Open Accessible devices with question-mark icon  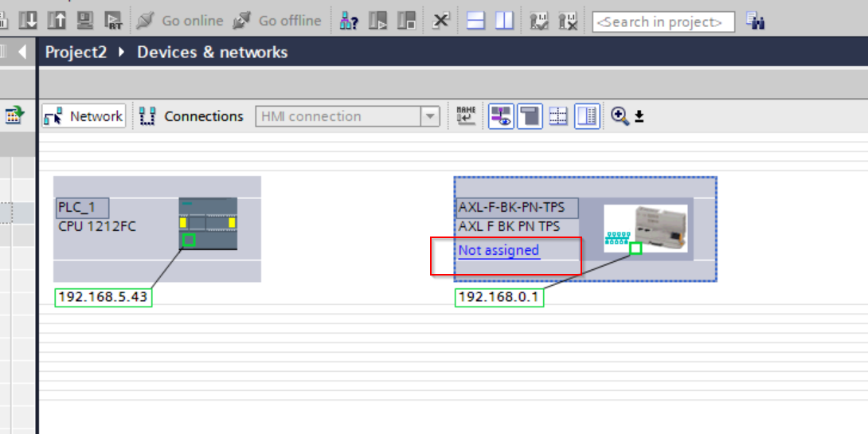pos(350,21)
